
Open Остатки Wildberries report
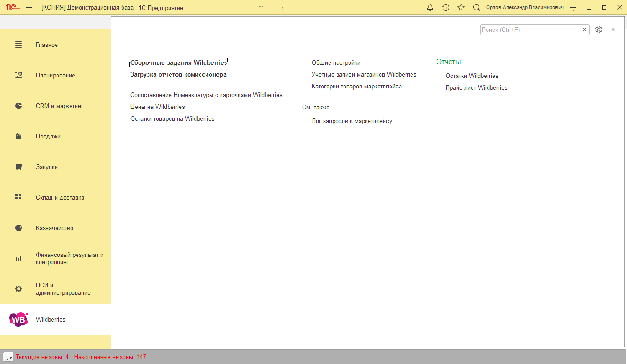[x=472, y=76]
